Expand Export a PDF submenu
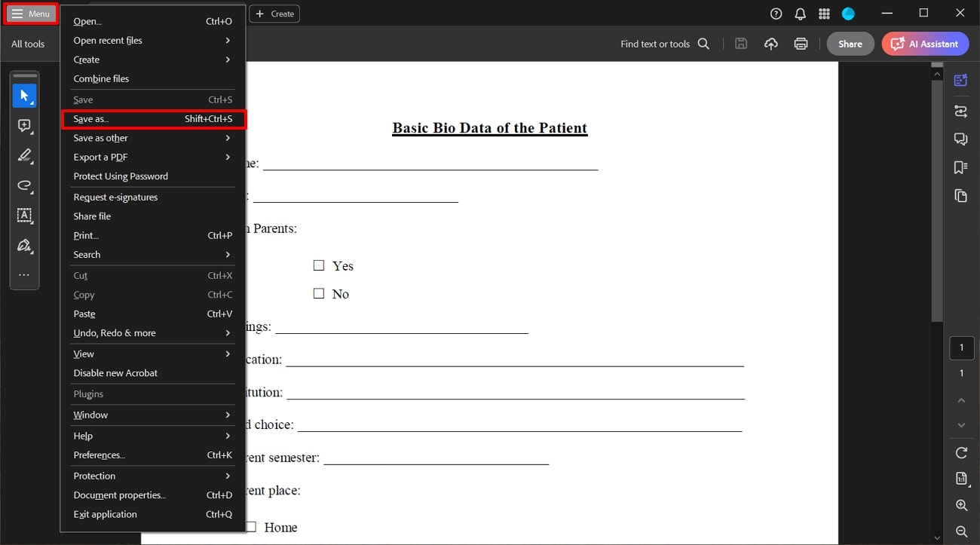The height and width of the screenshot is (545, 980). tap(153, 157)
